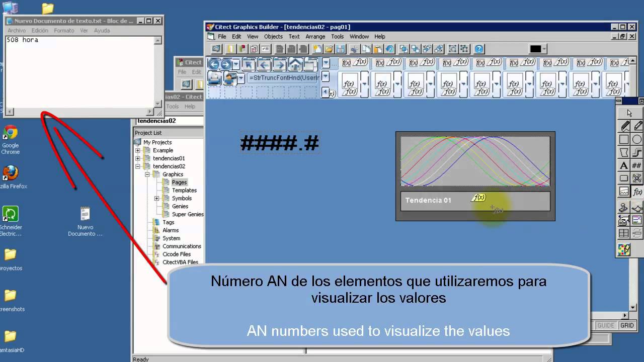Select the Cicode Object f(x) tool
This screenshot has width=644, height=362.
pos(637,191)
